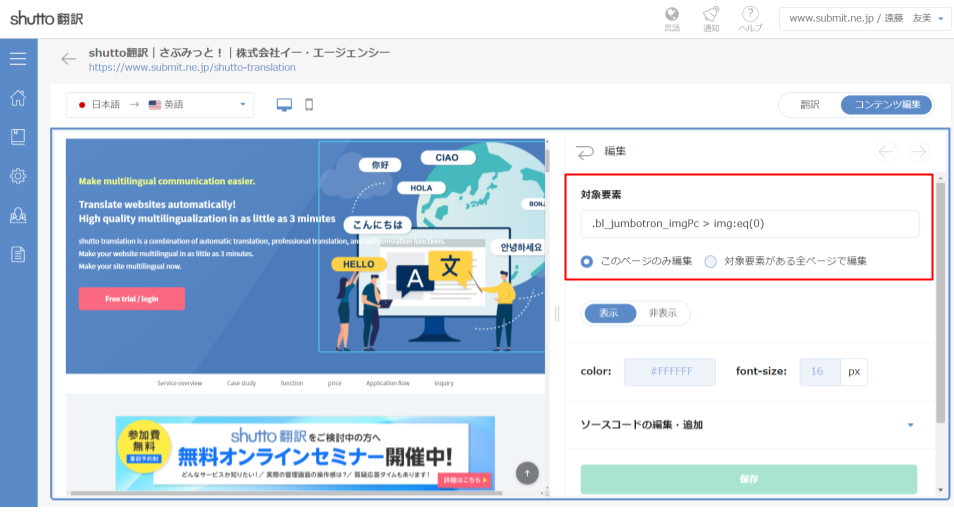This screenshot has width=954, height=517.
Task: Select the hero illustration image in preview
Action: pos(432,247)
